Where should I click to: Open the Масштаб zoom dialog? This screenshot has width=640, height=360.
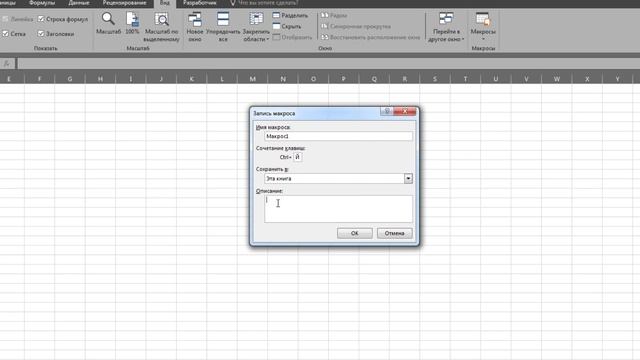click(108, 23)
